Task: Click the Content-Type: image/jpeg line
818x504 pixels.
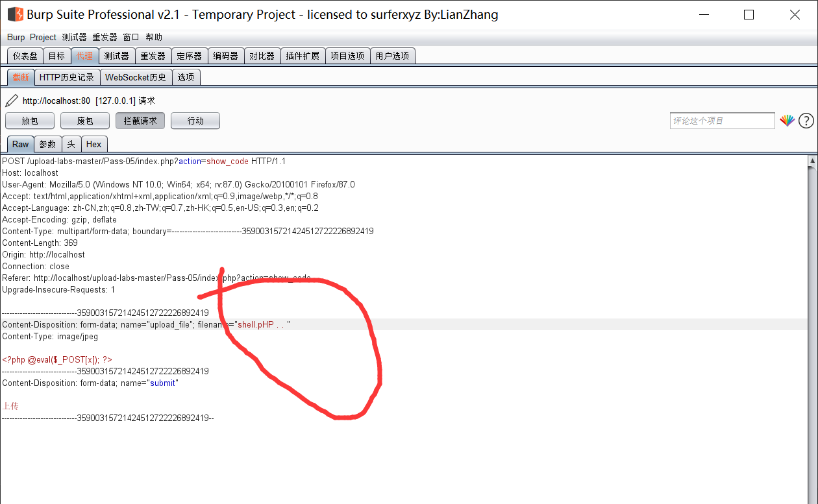Action: click(x=50, y=337)
